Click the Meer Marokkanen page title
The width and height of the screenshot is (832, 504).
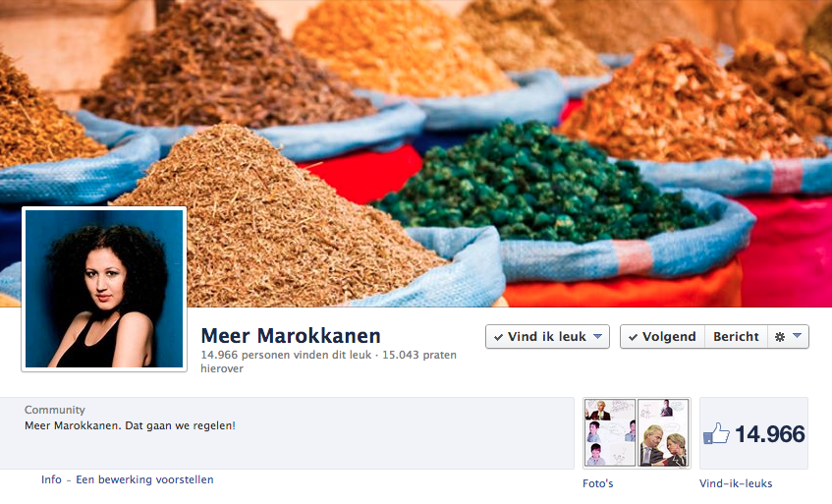[291, 336]
